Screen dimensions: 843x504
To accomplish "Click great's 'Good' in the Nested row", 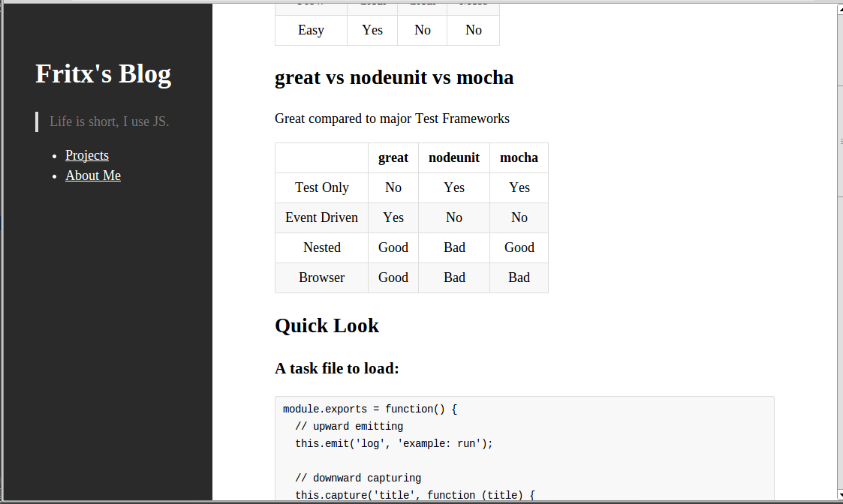I will coord(393,247).
